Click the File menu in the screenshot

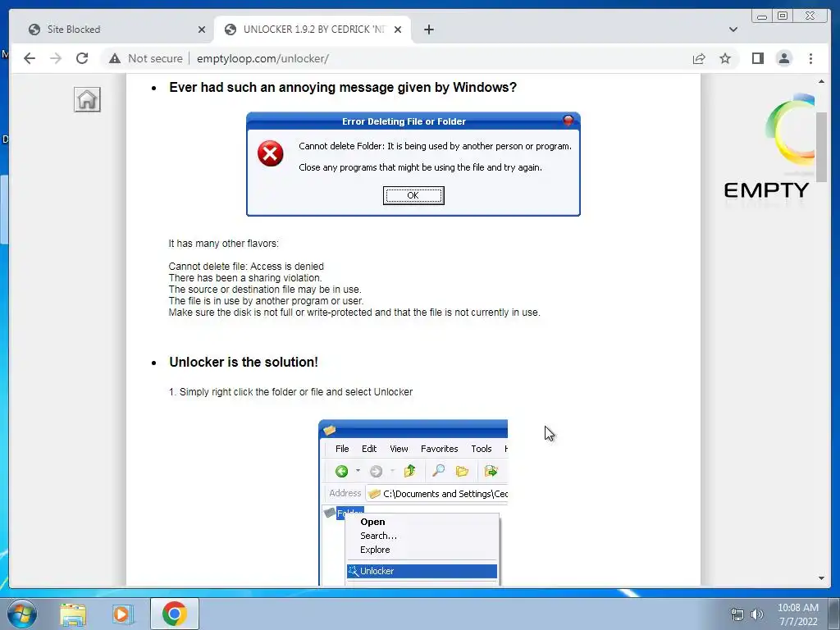[342, 449]
